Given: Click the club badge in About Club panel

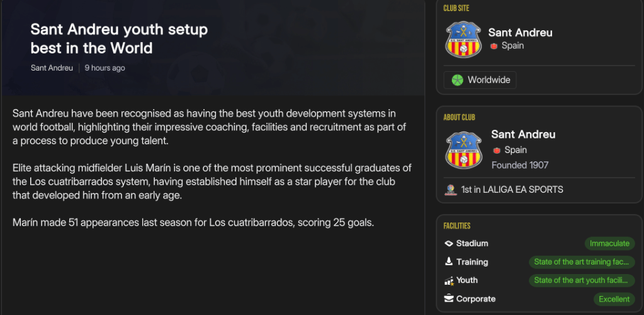Looking at the screenshot, I should 464,150.
